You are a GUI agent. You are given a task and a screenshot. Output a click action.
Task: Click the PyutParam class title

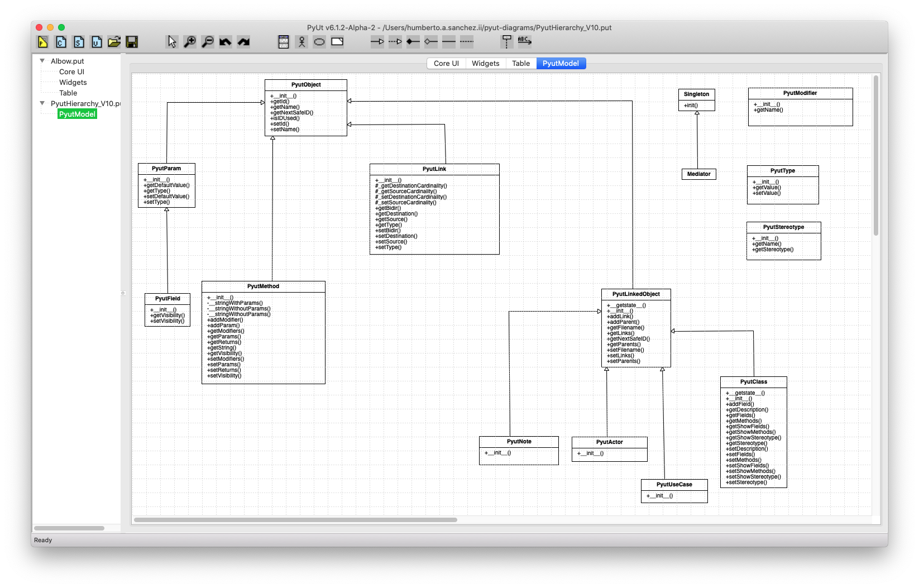(x=166, y=169)
